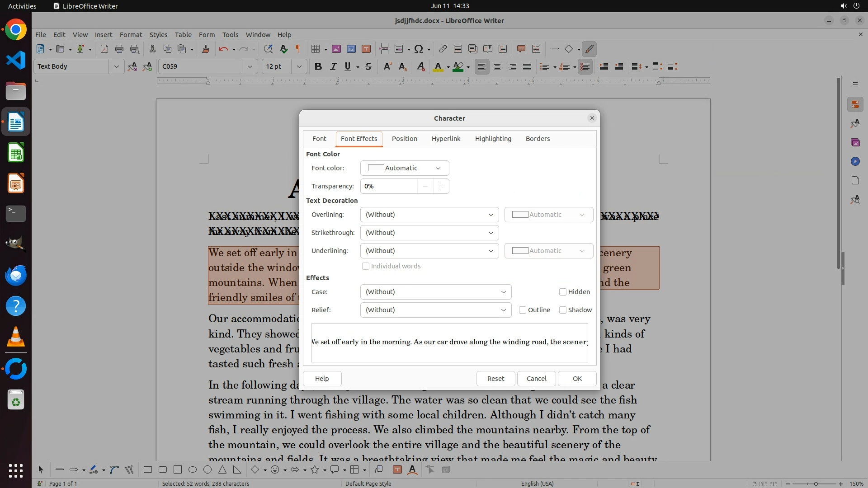
Task: Click the Undo arrow icon
Action: (x=223, y=49)
